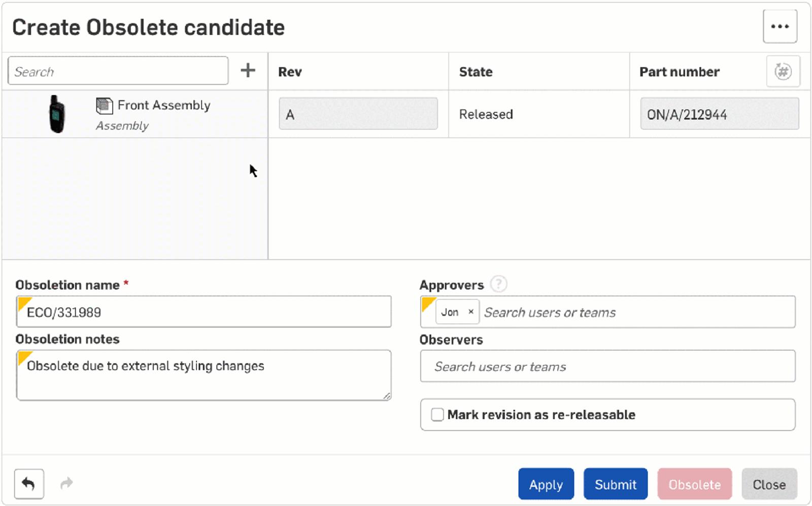This screenshot has width=812, height=506.
Task: Click the plus icon to add item
Action: pos(248,71)
